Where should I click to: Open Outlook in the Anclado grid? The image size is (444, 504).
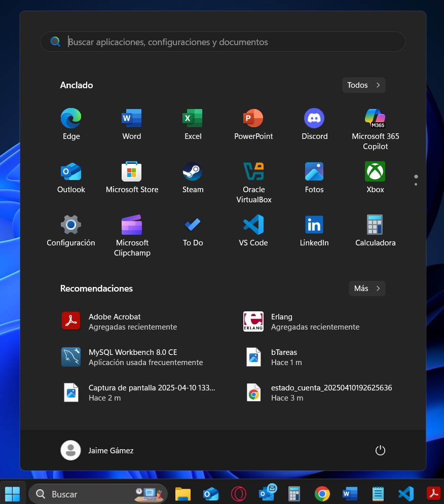tap(71, 177)
